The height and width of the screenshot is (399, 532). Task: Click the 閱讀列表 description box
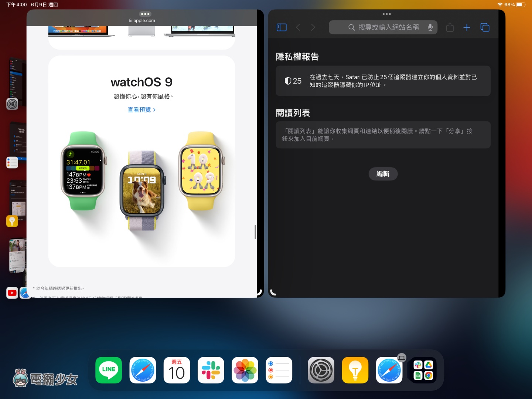383,135
